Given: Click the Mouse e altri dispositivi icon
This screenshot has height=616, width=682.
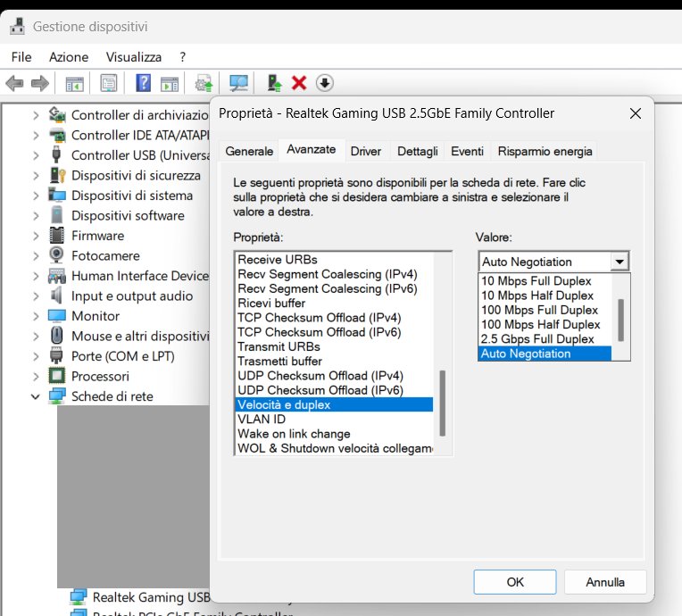Looking at the screenshot, I should pos(56,336).
